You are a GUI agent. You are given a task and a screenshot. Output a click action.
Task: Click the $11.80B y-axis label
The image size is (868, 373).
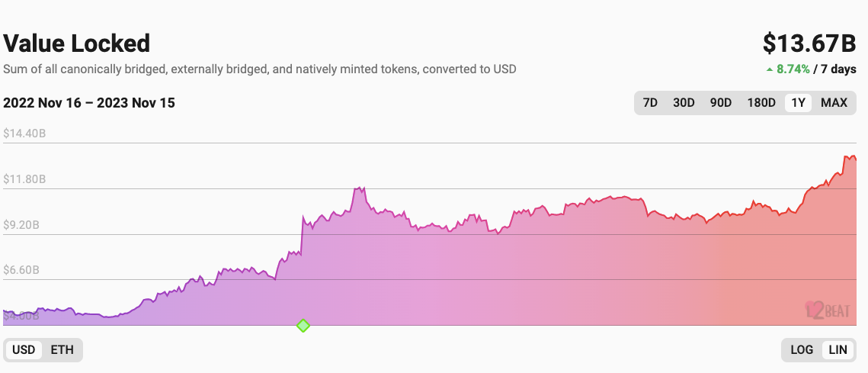coord(24,179)
